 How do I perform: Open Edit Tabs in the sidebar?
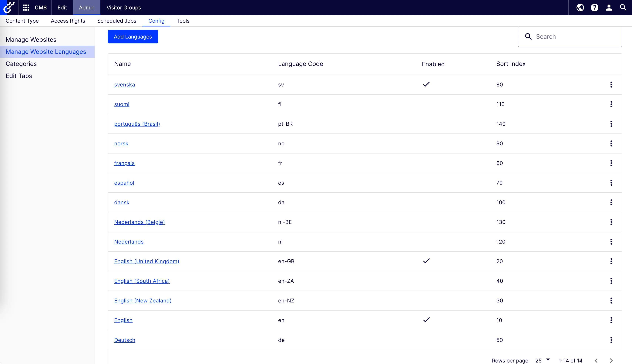(19, 76)
